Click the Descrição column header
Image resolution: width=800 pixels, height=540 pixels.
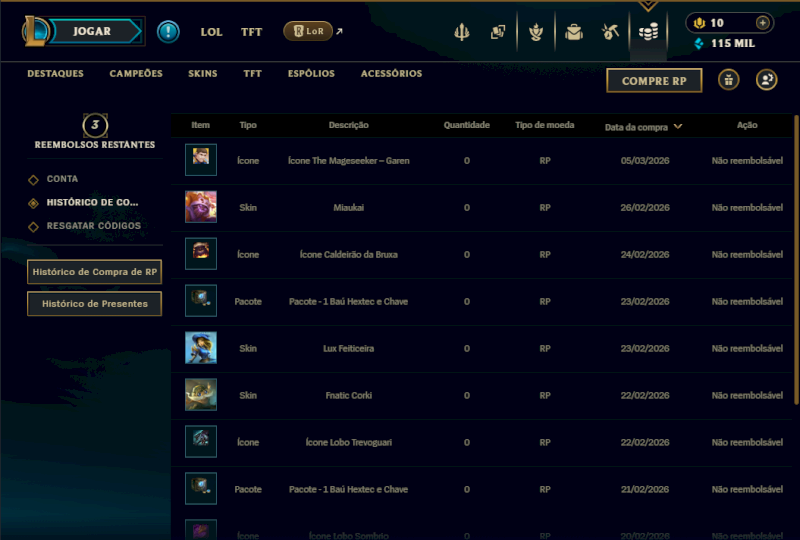click(348, 125)
